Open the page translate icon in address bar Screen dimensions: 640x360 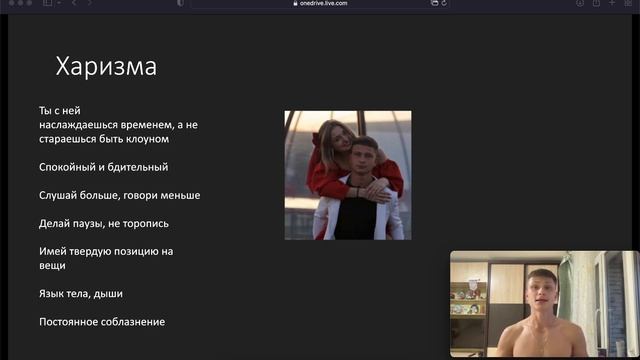[435, 3]
